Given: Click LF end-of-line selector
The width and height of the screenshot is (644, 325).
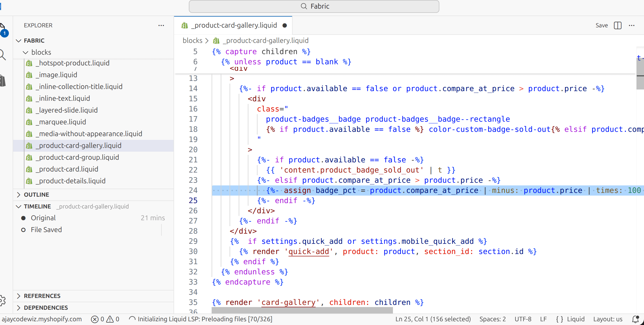Looking at the screenshot, I should click(543, 319).
